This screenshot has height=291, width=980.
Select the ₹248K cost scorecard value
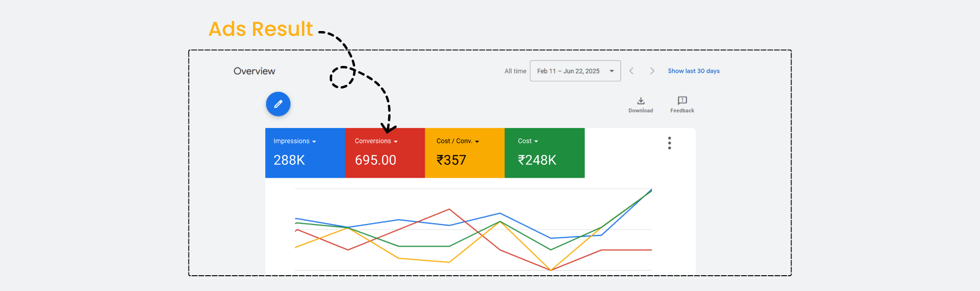(537, 161)
